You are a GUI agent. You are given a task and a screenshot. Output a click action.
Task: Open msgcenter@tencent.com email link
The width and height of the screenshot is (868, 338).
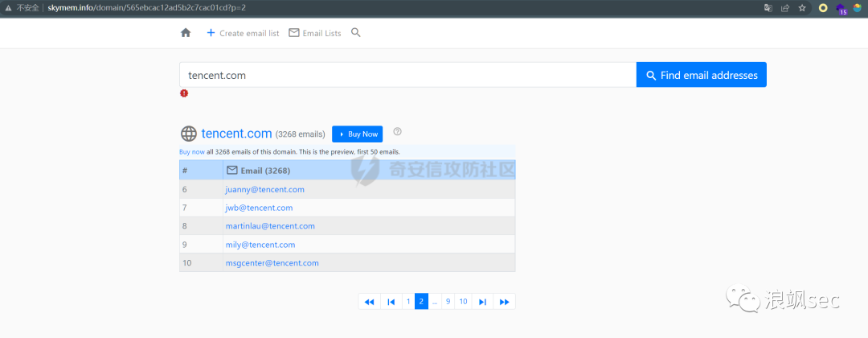[x=272, y=262]
